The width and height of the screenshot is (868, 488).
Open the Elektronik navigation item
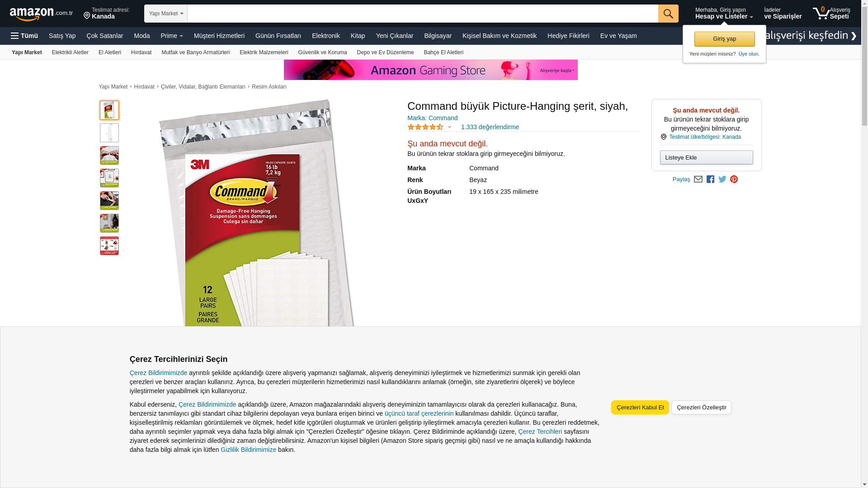click(325, 36)
